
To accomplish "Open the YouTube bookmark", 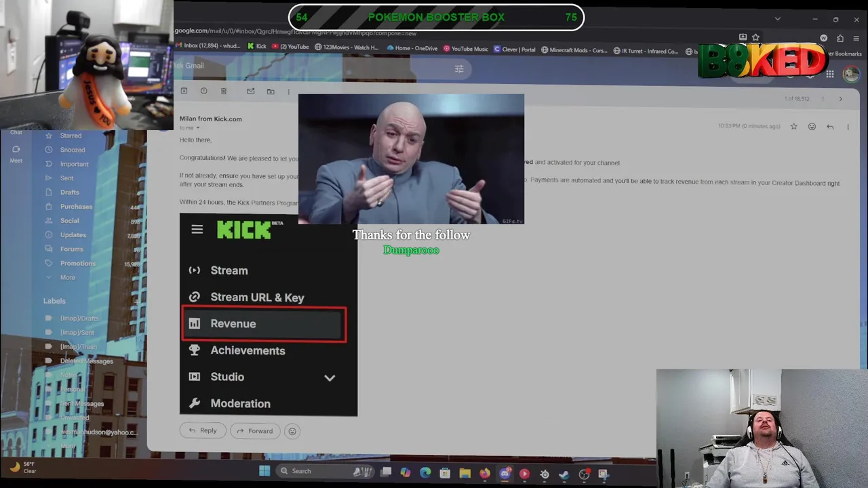I will 290,47.
